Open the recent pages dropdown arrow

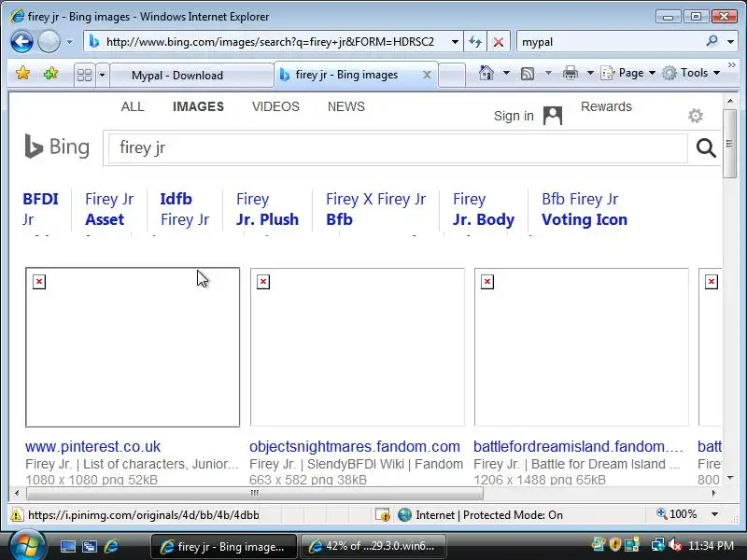point(69,42)
